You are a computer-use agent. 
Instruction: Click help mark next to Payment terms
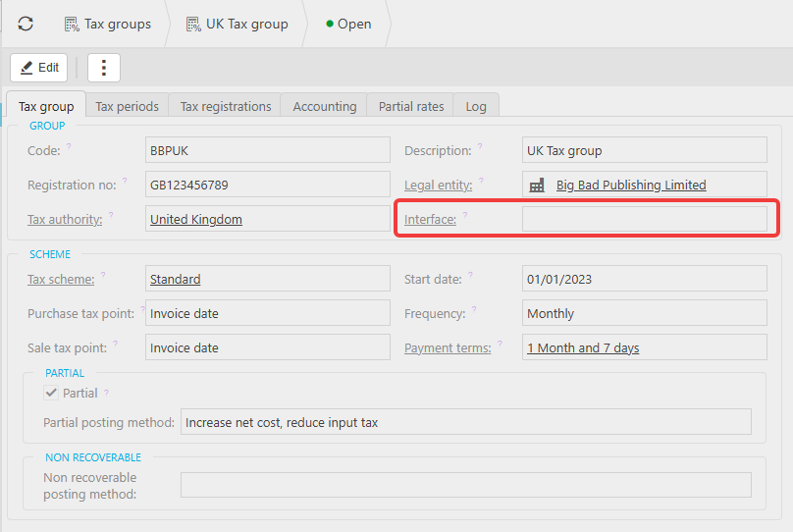(x=500, y=343)
